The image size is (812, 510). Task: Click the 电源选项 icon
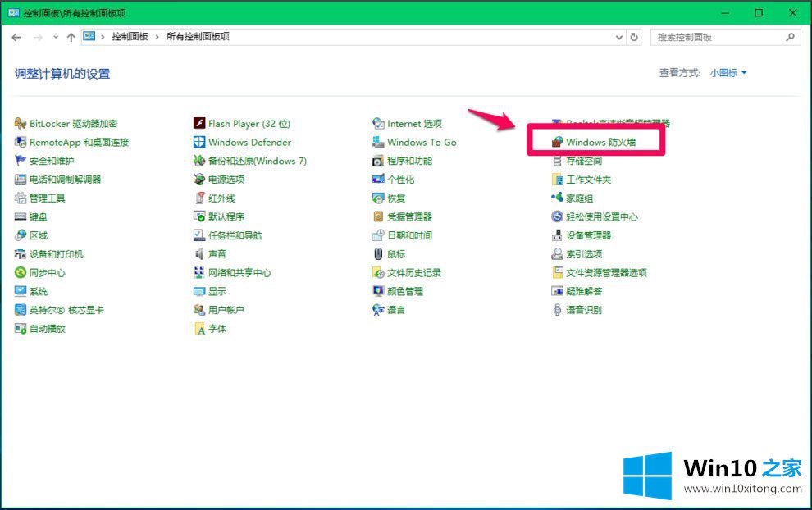(199, 179)
